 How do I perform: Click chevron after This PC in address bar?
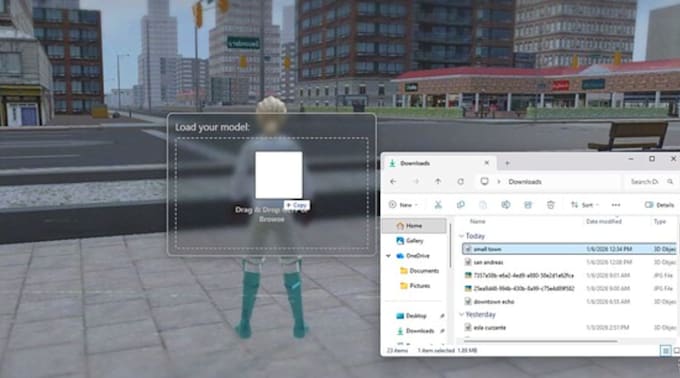coord(499,182)
